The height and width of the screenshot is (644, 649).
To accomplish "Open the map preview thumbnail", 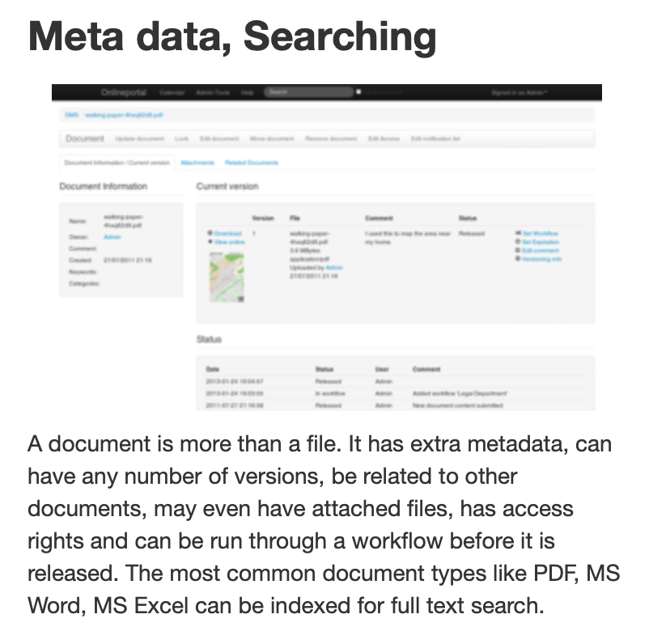I will click(x=227, y=278).
